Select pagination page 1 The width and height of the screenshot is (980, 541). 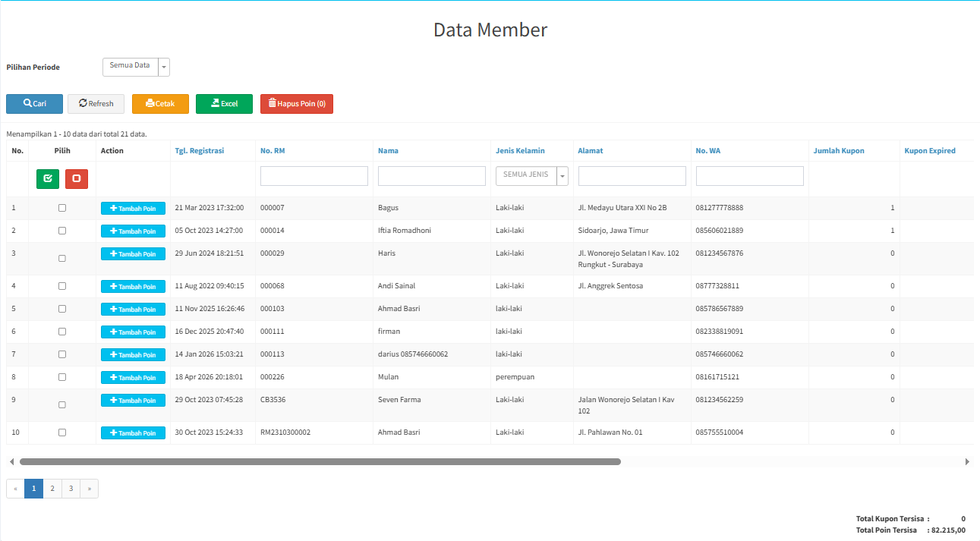tap(33, 489)
